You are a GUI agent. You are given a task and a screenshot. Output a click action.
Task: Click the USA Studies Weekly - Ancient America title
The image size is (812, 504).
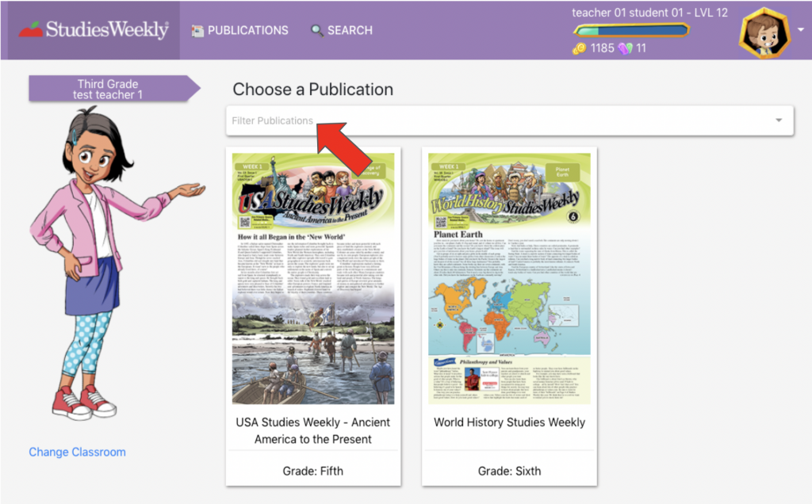point(312,430)
